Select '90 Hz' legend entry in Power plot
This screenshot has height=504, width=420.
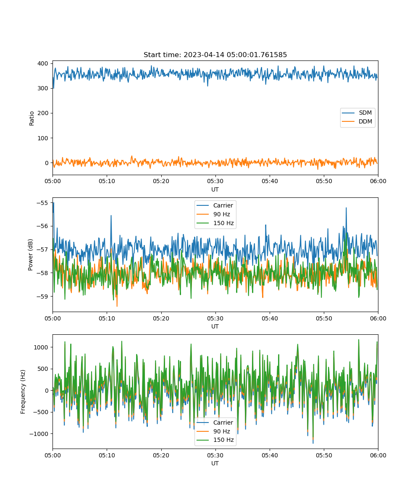pos(222,214)
